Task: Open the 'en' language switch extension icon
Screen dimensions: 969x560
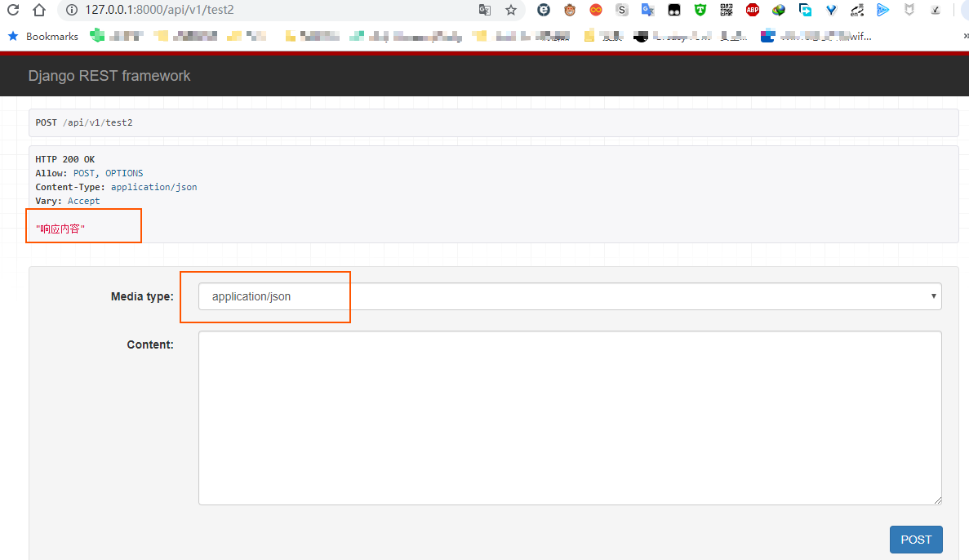Action: coord(857,10)
